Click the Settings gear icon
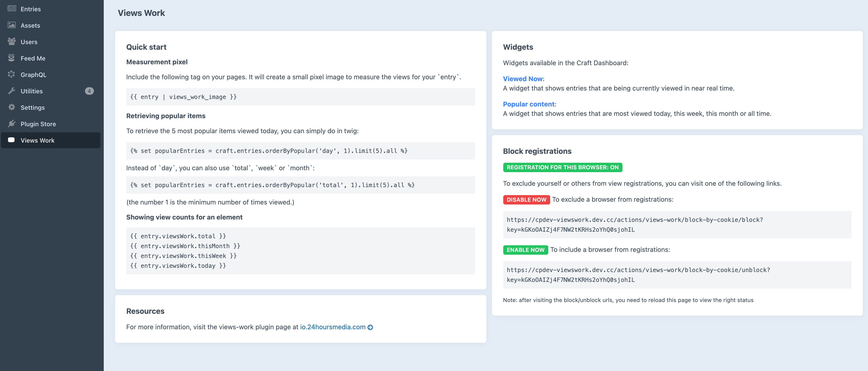This screenshot has height=371, width=868. (x=12, y=107)
